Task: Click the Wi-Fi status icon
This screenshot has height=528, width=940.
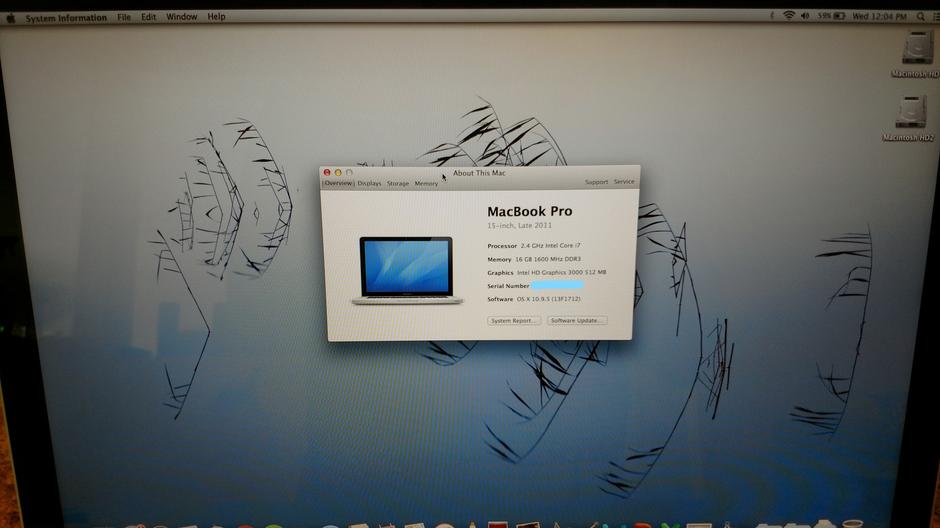Action: [x=789, y=16]
